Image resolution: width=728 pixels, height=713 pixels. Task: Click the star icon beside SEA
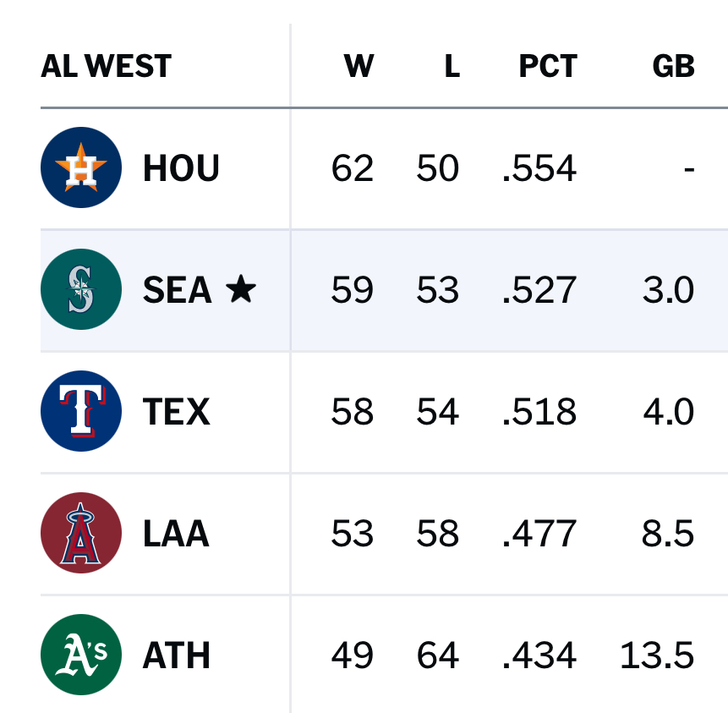[x=241, y=289]
